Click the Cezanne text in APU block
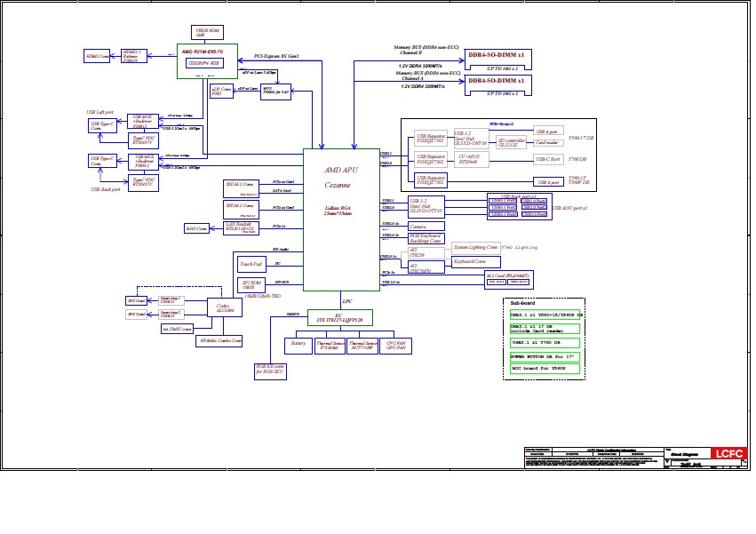This screenshot has height=534, width=756. (338, 185)
